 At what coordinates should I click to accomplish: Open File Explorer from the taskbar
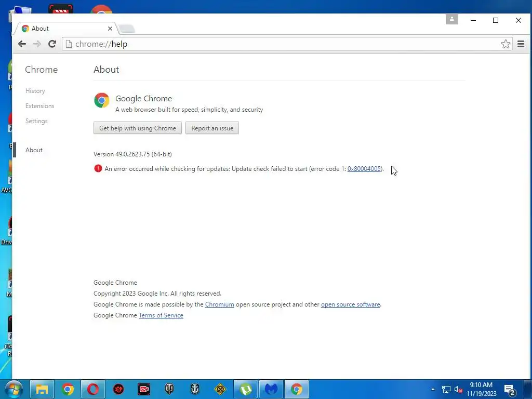click(42, 389)
